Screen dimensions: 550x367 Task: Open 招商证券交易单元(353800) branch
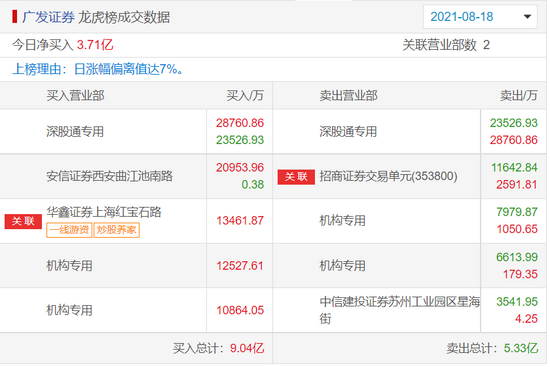point(388,176)
